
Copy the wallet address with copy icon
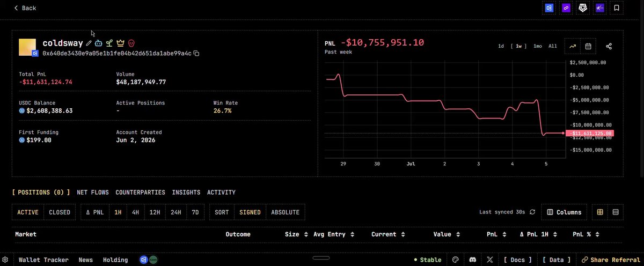pyautogui.click(x=196, y=54)
